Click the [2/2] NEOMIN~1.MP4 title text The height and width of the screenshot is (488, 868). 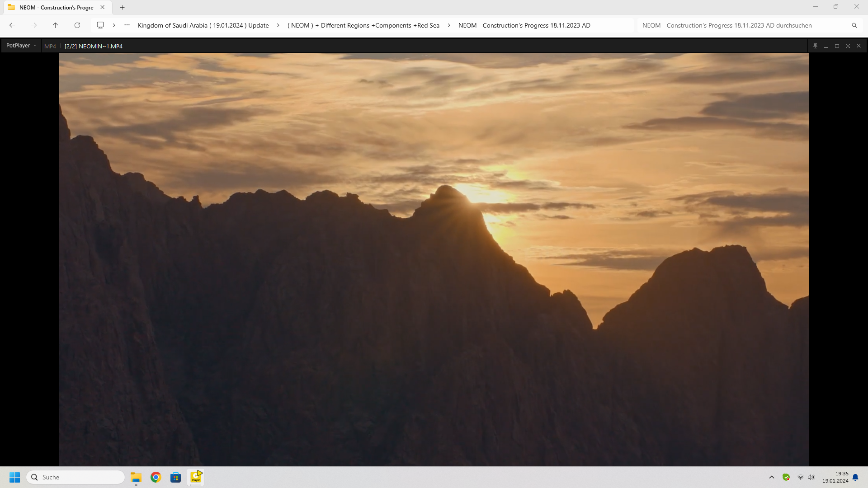click(94, 46)
